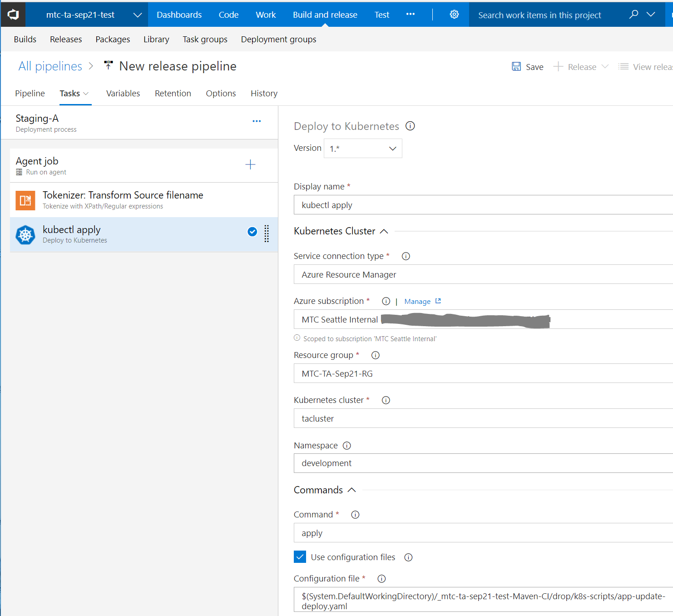Viewport: 673px width, 616px height.
Task: Open the Work hub
Action: pos(266,15)
